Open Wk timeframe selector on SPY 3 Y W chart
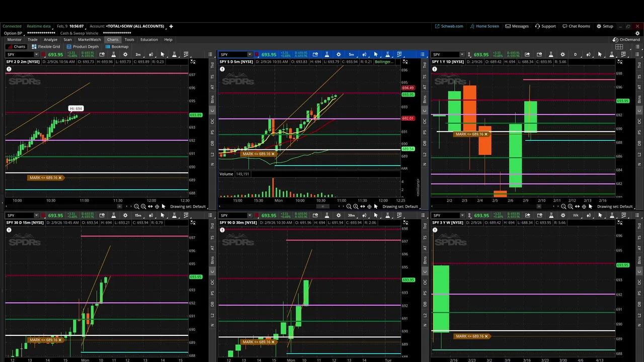Viewport: 644px width, 362px height. (576, 215)
